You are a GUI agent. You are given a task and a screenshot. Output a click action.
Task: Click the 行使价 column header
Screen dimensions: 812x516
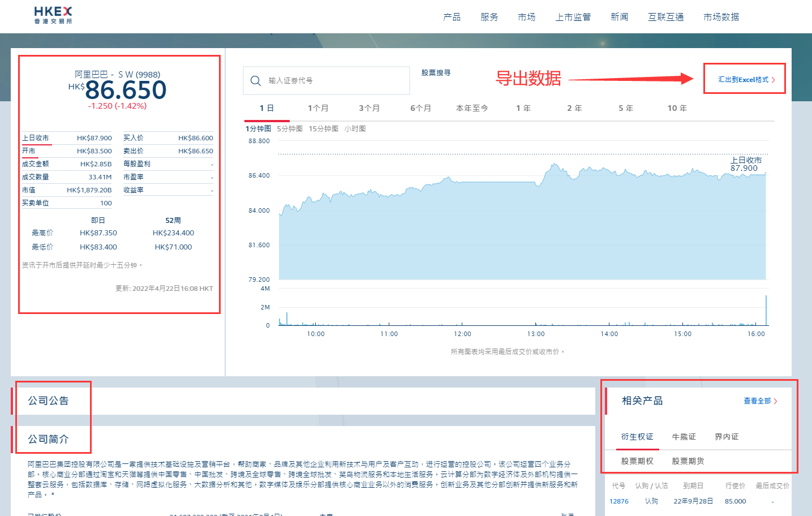click(736, 485)
